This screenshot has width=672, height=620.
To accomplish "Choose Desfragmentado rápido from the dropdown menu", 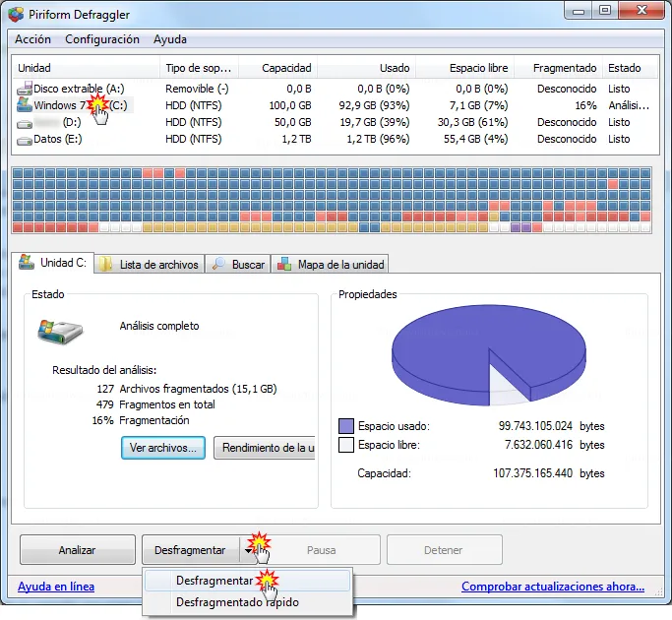I will point(247,602).
